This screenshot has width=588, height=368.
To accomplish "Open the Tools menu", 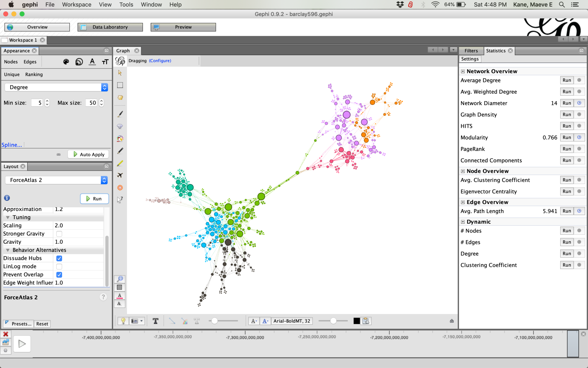I will [x=126, y=5].
